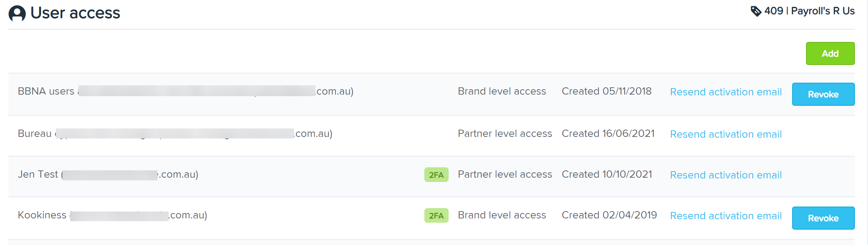The height and width of the screenshot is (245, 868).
Task: Revoke access for Kookiness
Action: [823, 218]
